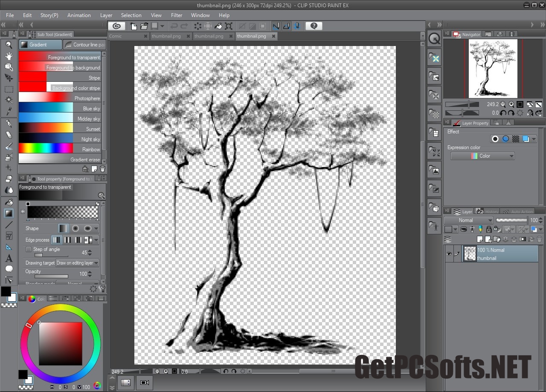Toggle Lock layer padlock icon

[x=489, y=230]
